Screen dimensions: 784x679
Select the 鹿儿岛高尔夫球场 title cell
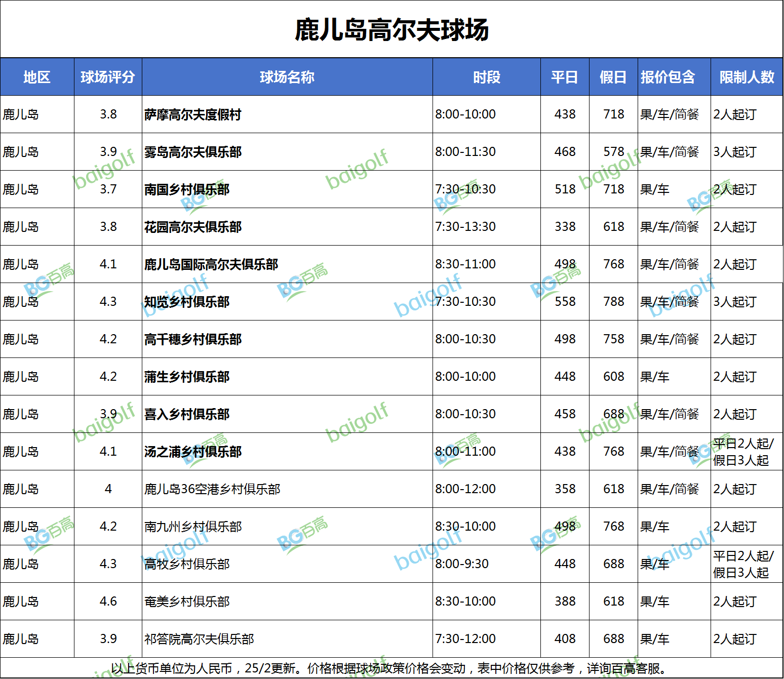[x=391, y=29]
